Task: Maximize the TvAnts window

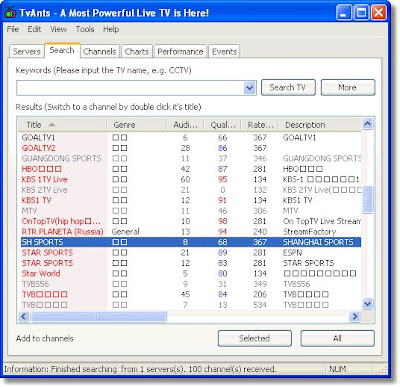Action: click(361, 13)
